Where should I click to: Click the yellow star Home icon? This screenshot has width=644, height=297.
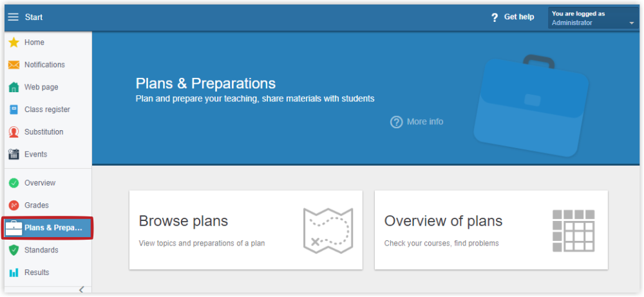(14, 43)
